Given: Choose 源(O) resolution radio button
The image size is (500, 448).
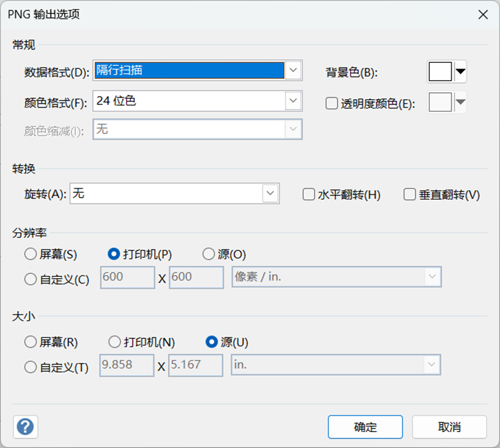Looking at the screenshot, I should click(x=208, y=254).
